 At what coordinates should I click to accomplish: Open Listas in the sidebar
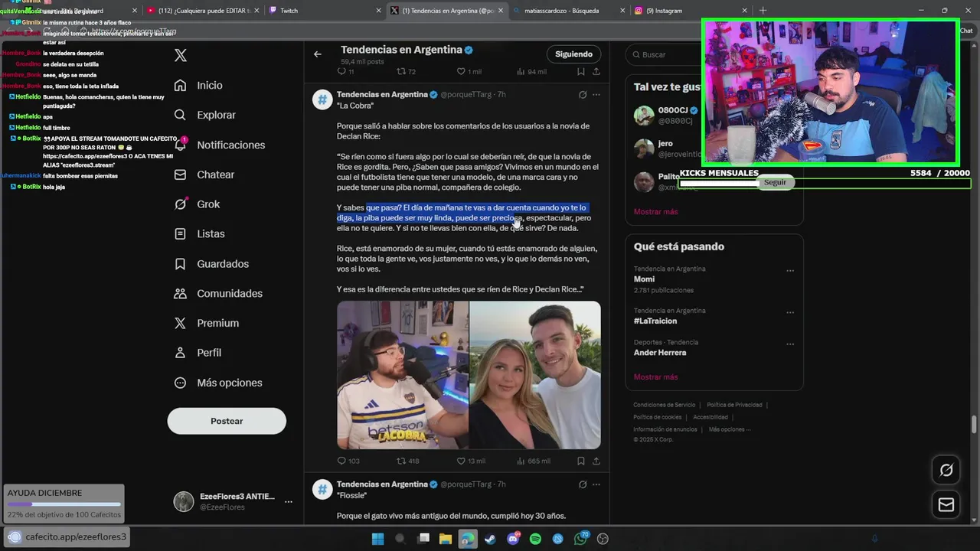(199, 233)
